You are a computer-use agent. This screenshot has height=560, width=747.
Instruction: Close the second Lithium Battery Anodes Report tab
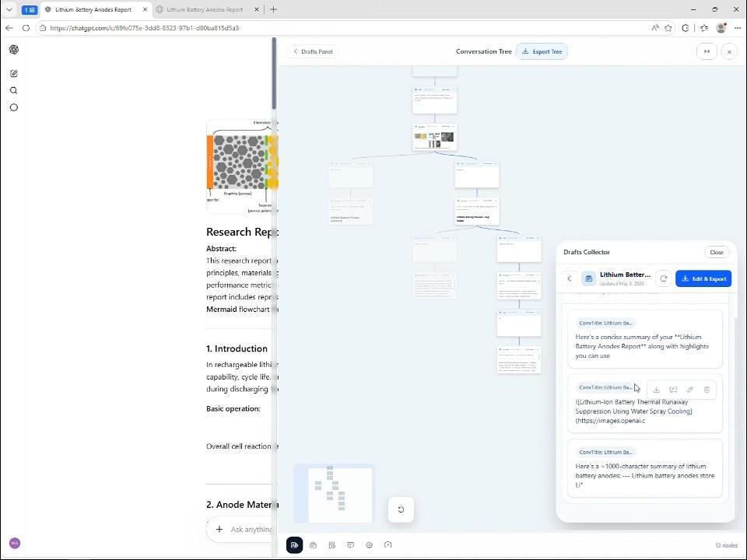pos(257,9)
